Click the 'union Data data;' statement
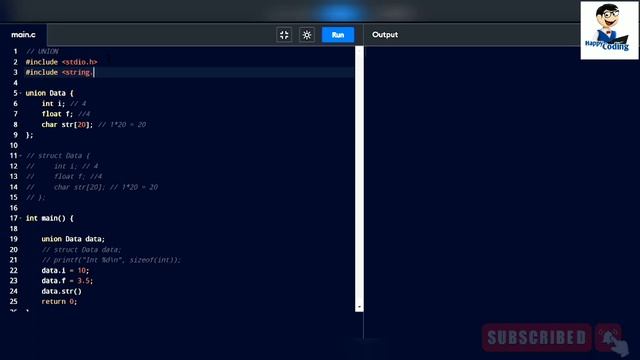Image resolution: width=640 pixels, height=360 pixels. coord(73,239)
